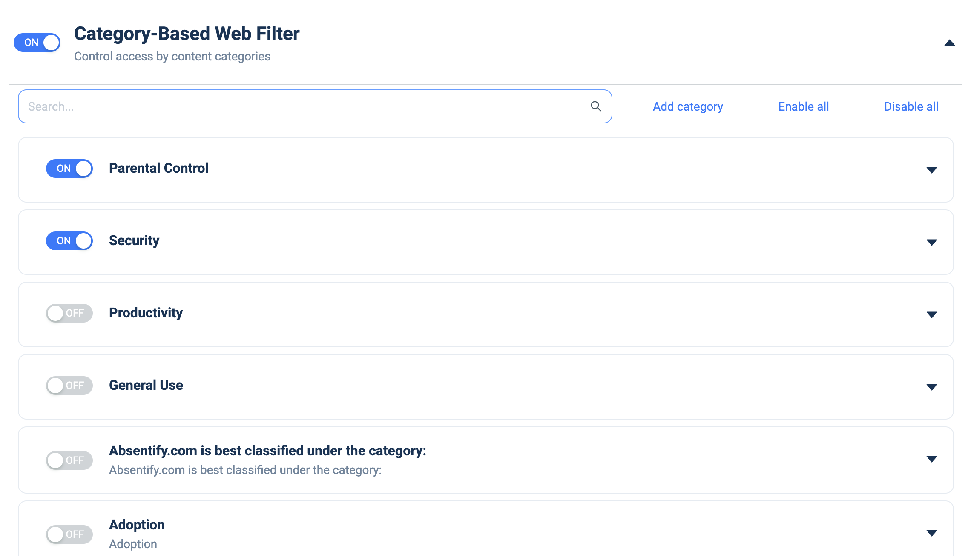Enable the Productivity category toggle

(69, 313)
